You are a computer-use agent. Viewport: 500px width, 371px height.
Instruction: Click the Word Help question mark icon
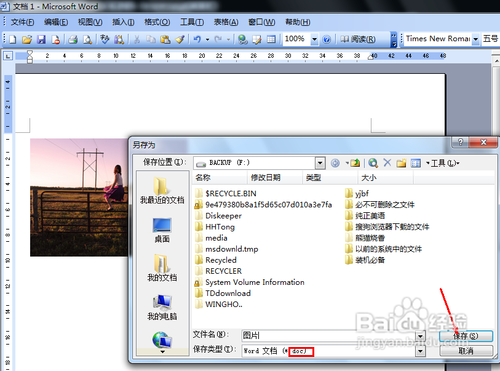click(x=327, y=40)
